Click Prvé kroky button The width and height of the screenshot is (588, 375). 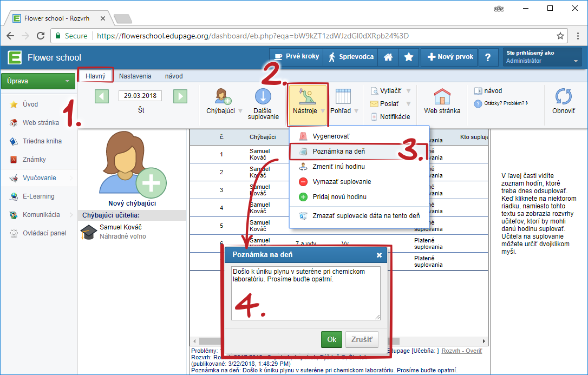[297, 57]
